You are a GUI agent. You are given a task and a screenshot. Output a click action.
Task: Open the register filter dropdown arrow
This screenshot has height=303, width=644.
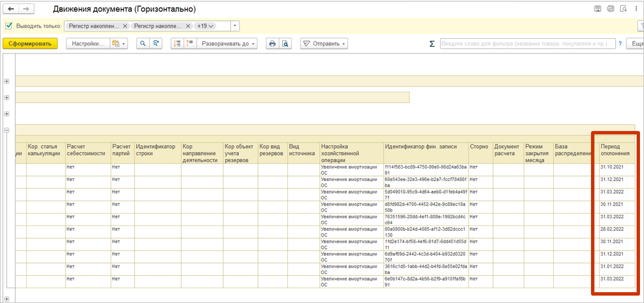coord(235,26)
